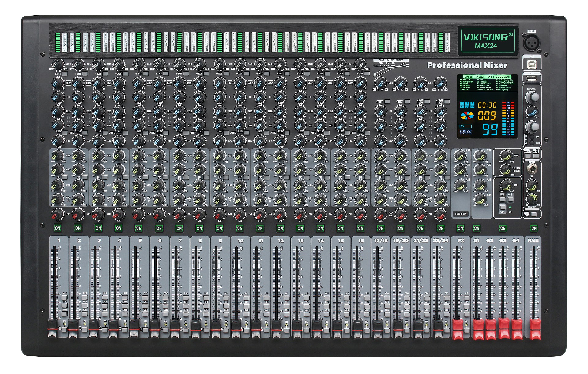Toggle channel 1 ON button

click(x=58, y=228)
